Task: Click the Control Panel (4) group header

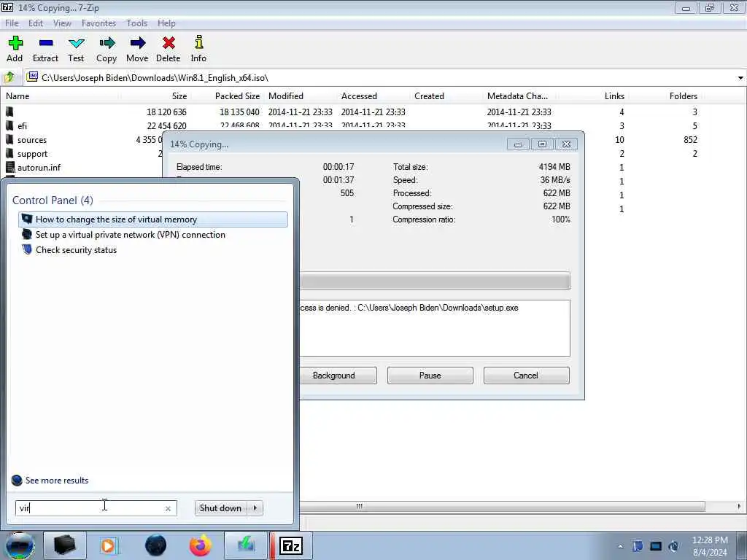Action: tap(53, 200)
